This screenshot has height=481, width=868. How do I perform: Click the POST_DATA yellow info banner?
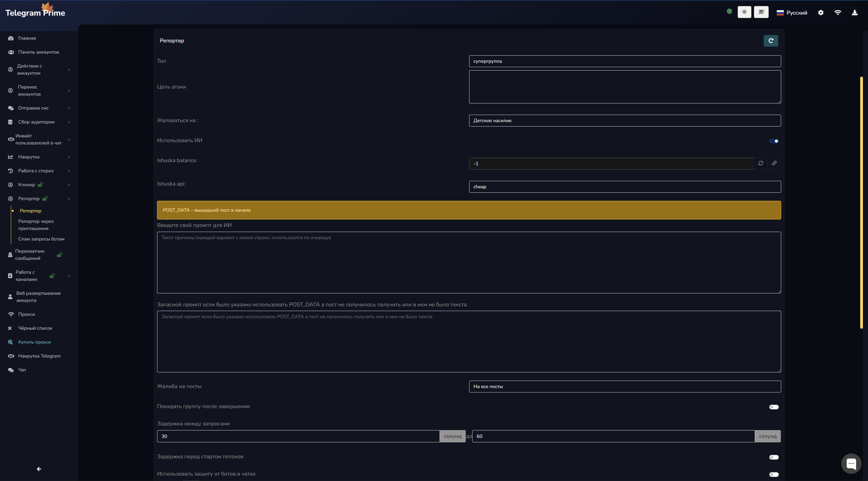[x=469, y=210]
